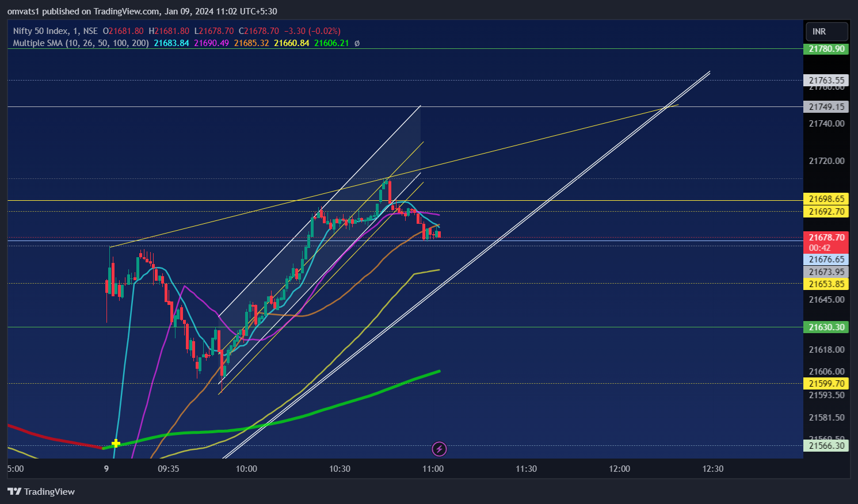Viewport: 858px width, 504px height.
Task: Click the green price label 21780.90
Action: pos(826,49)
